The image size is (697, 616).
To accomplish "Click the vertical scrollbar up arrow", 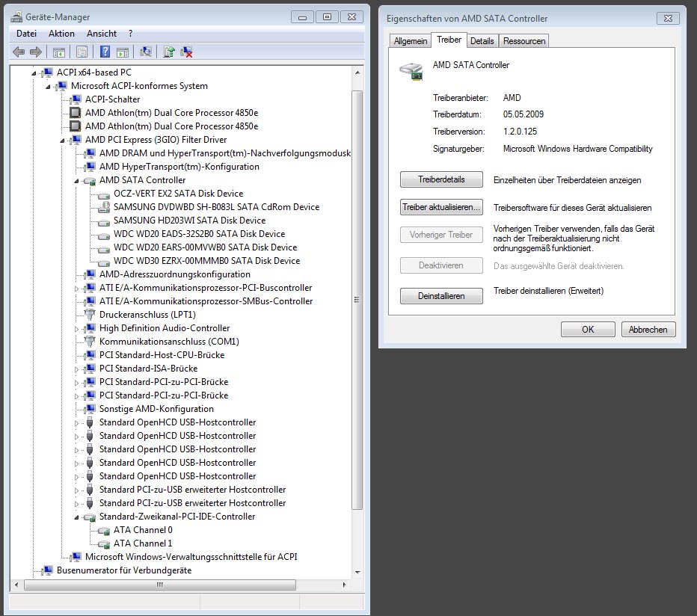I will pyautogui.click(x=357, y=73).
